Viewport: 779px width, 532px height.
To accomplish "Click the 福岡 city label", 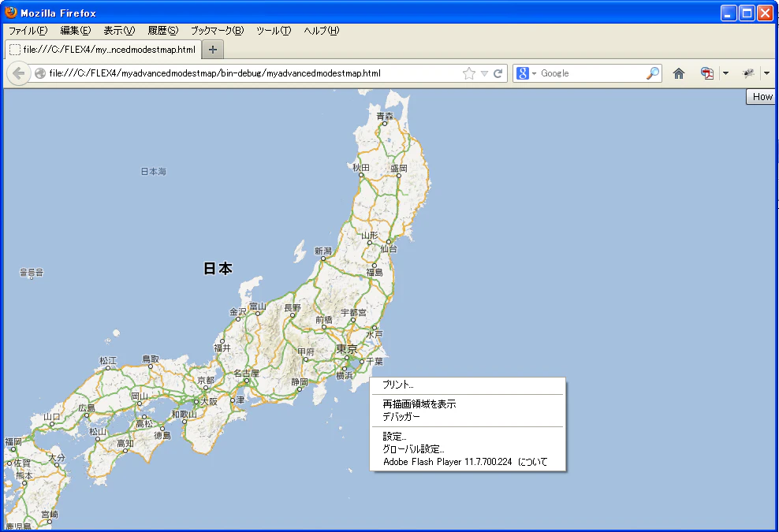I will click(x=13, y=441).
